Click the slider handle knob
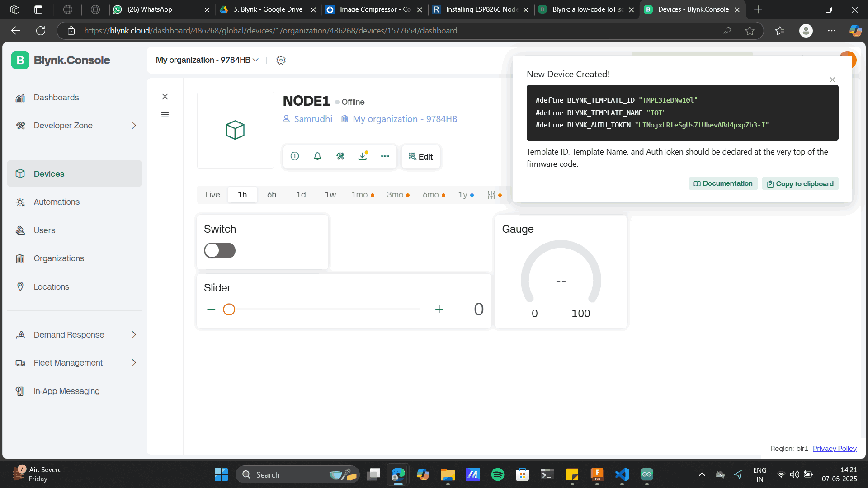The height and width of the screenshot is (488, 868). pos(229,310)
